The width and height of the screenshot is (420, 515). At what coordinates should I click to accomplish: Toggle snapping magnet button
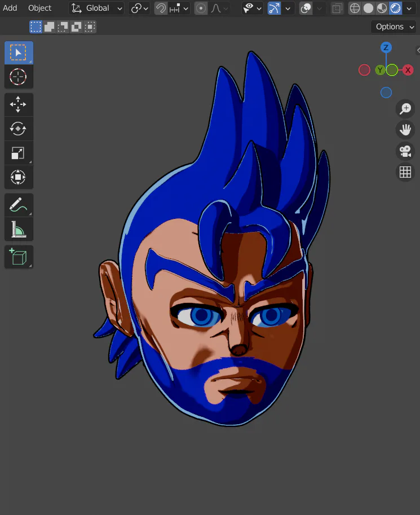pos(161,8)
